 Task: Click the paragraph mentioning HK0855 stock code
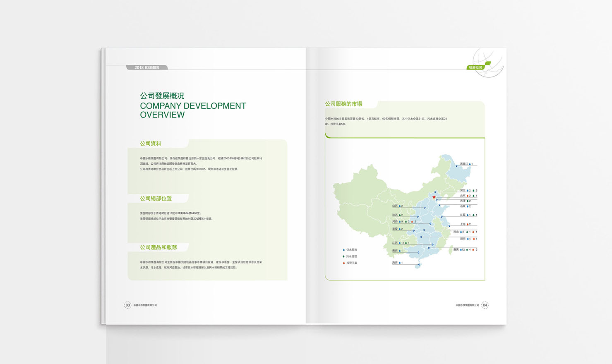(189, 169)
